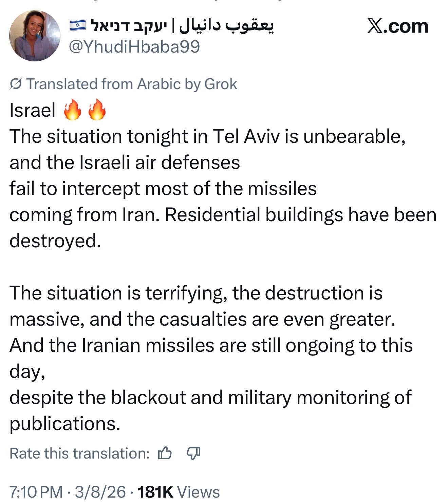Rate the translation with thumbs down
Screen dimensions: 448x502
click(193, 453)
